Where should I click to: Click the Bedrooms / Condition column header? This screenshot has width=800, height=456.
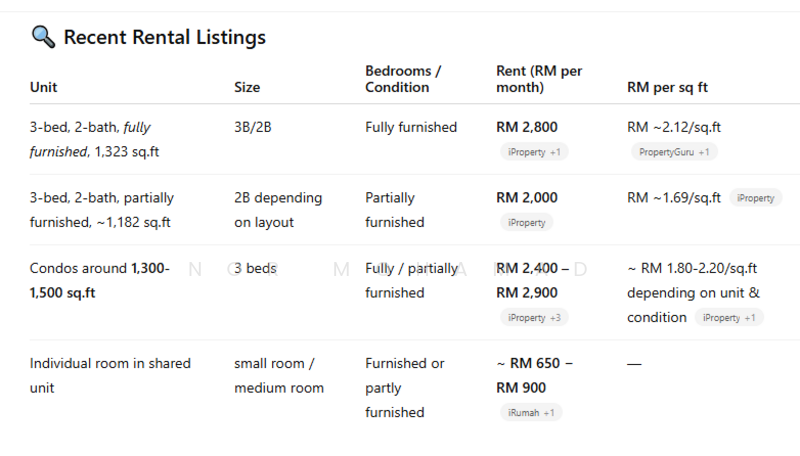403,79
